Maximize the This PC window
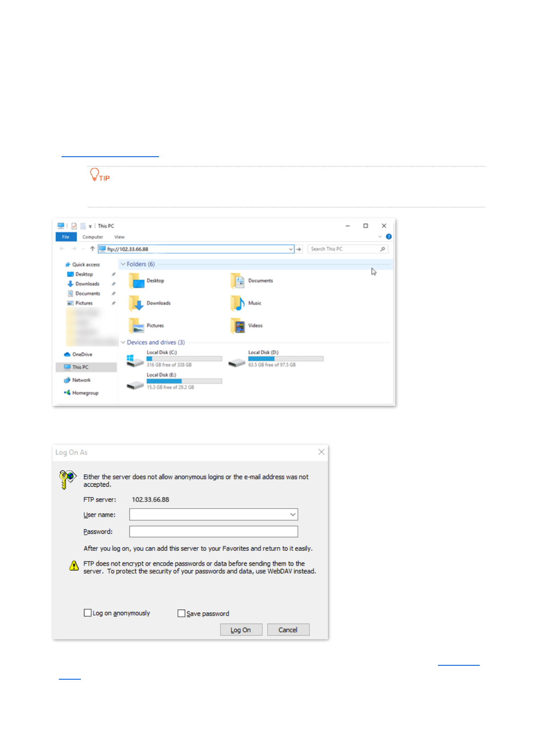Image resolution: width=535 pixels, height=756 pixels. pos(366,226)
